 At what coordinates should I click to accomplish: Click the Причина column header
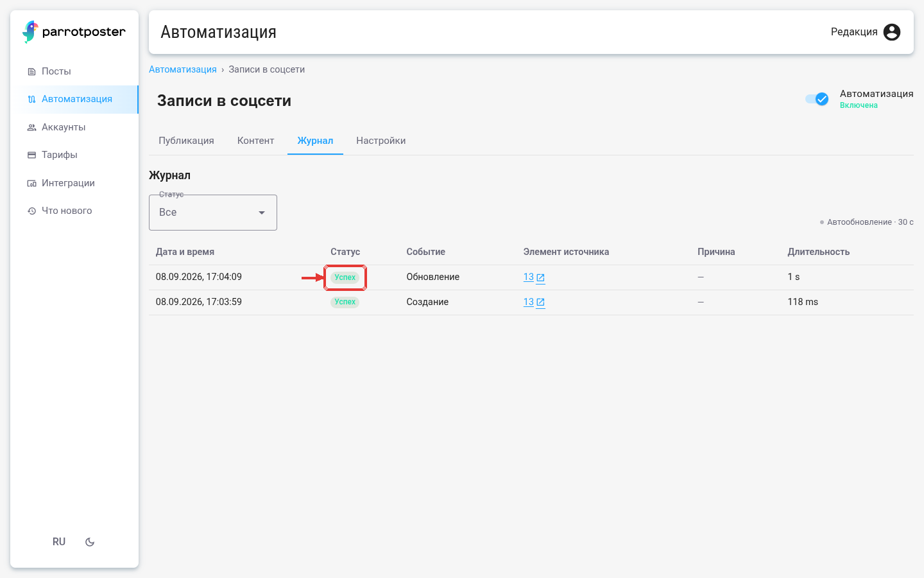pyautogui.click(x=716, y=252)
